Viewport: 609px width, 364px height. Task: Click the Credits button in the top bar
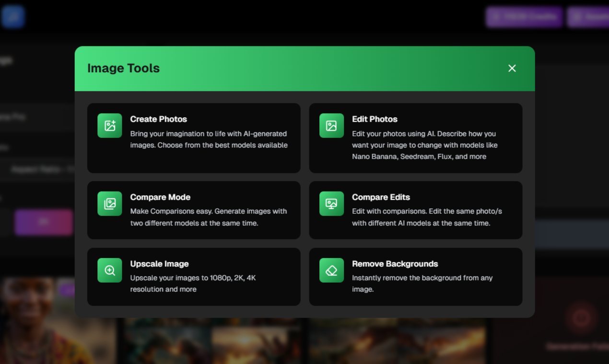(524, 17)
